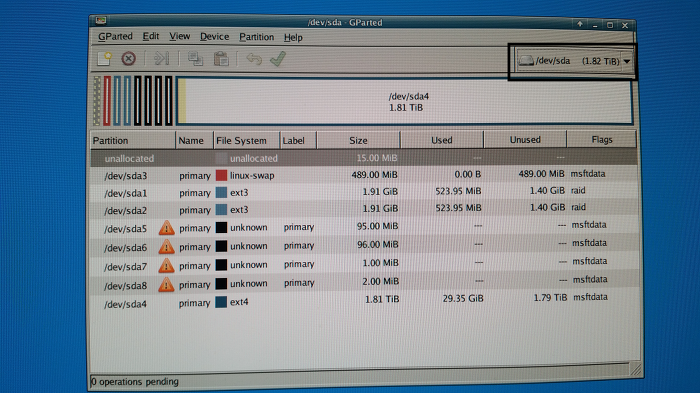Click the warning icon on /dev/sda8
This screenshot has height=393, width=700.
166,284
